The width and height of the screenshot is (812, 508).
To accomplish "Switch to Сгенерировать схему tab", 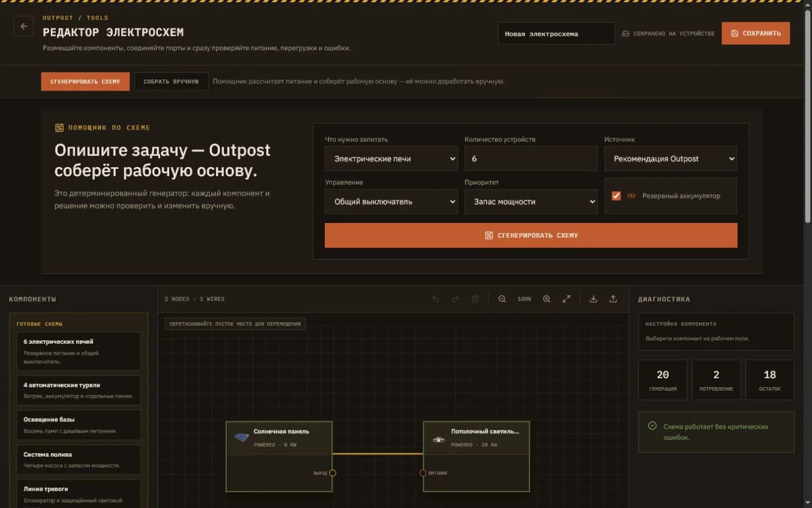I will (x=85, y=82).
